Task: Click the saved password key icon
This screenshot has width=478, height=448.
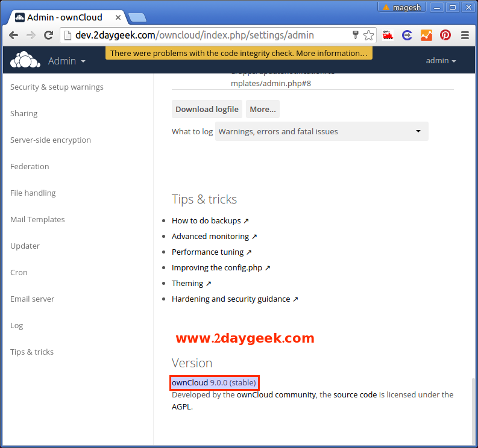Action: [x=355, y=35]
